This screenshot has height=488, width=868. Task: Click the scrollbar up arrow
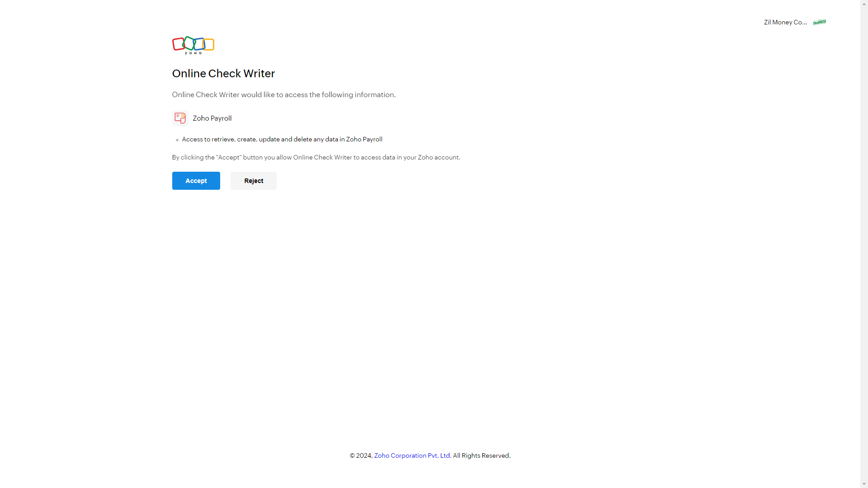point(864,4)
